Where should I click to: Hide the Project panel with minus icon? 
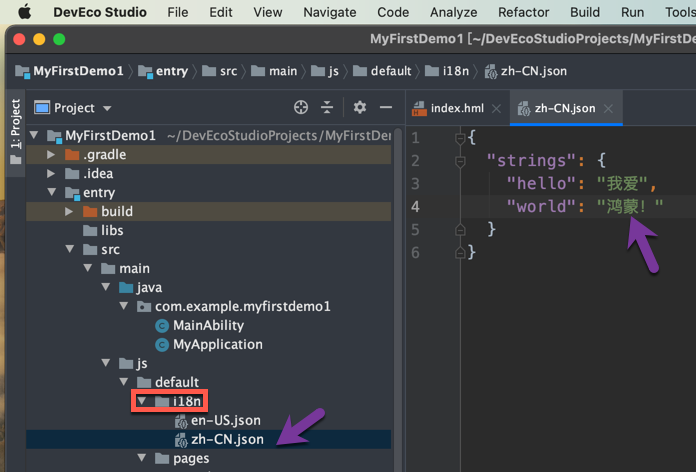point(384,108)
